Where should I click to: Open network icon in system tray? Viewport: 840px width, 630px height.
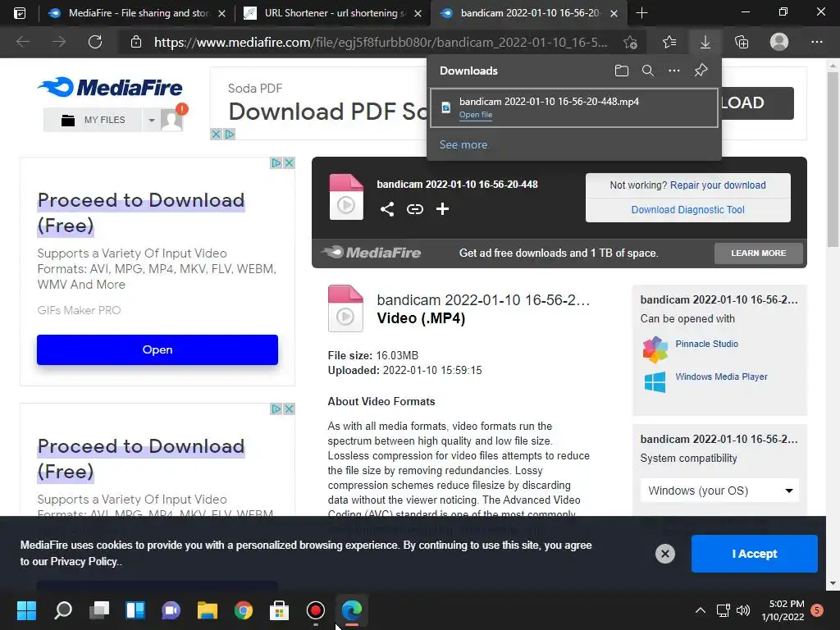(x=724, y=610)
